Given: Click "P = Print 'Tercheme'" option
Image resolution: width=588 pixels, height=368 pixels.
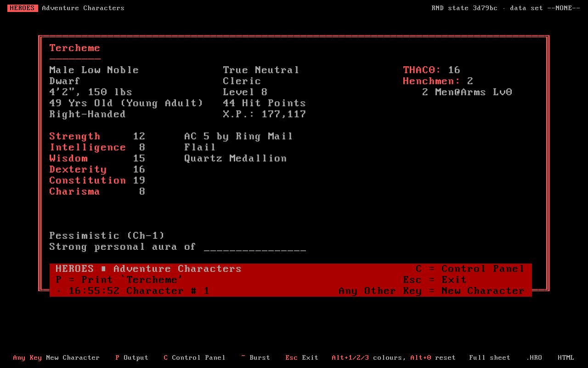Looking at the screenshot, I should coord(119,280).
